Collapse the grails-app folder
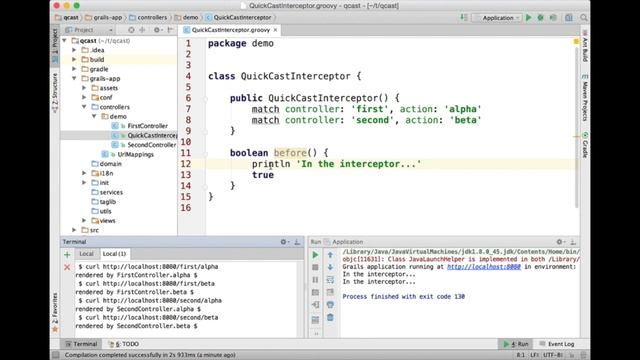Viewport: 640px width, 360px height. 74,78
